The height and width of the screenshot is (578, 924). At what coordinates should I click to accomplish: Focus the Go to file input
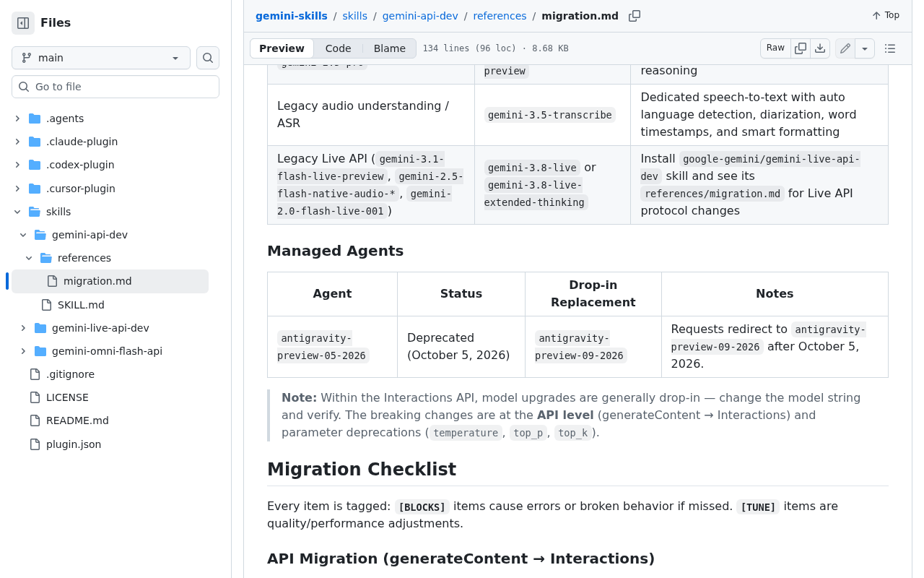(x=115, y=87)
